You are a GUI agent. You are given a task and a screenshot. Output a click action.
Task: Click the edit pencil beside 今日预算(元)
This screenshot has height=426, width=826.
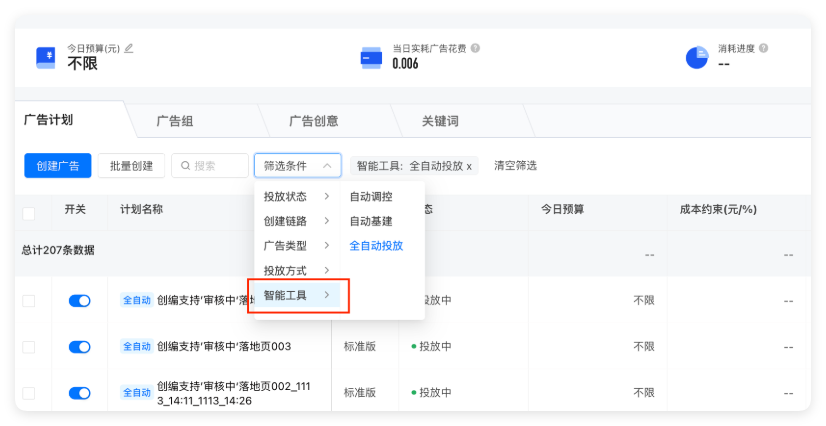[x=129, y=48]
